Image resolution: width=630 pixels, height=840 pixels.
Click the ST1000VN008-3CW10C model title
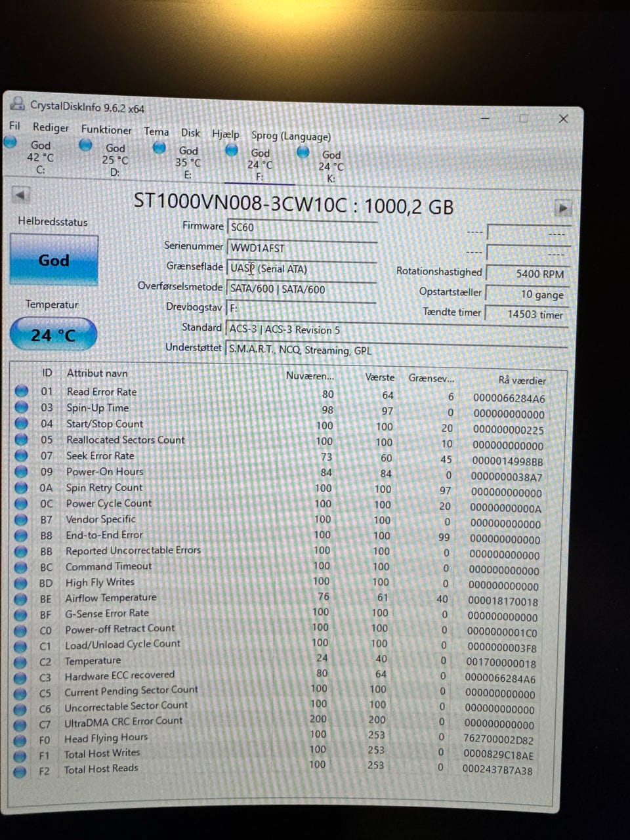point(294,204)
